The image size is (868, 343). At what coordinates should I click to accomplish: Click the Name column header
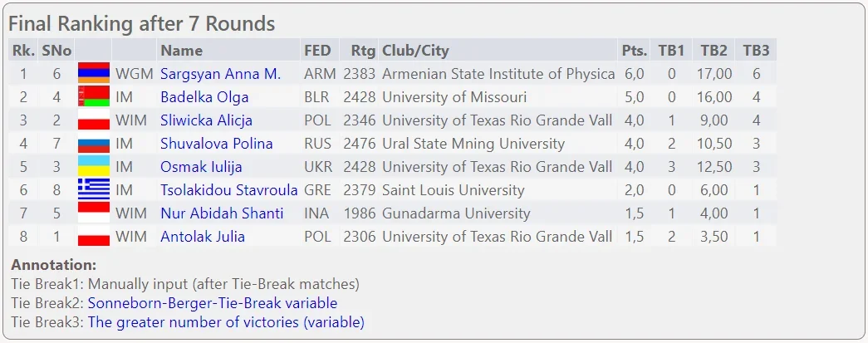pos(181,51)
